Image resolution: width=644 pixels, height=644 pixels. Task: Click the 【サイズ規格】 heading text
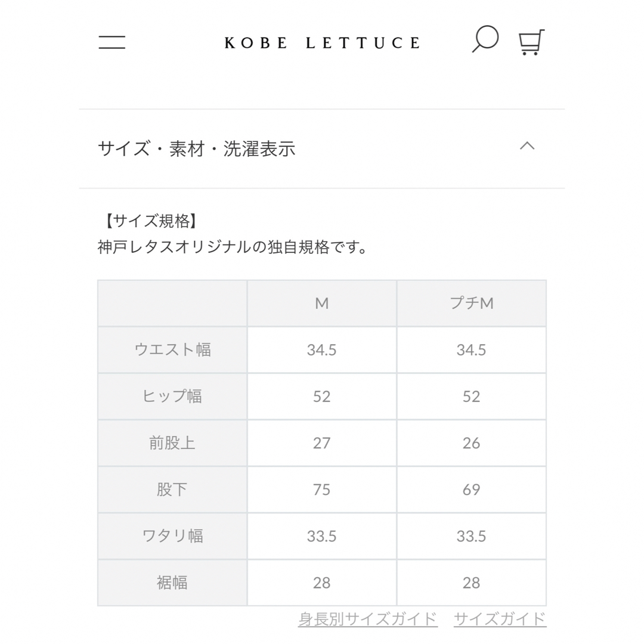(151, 221)
